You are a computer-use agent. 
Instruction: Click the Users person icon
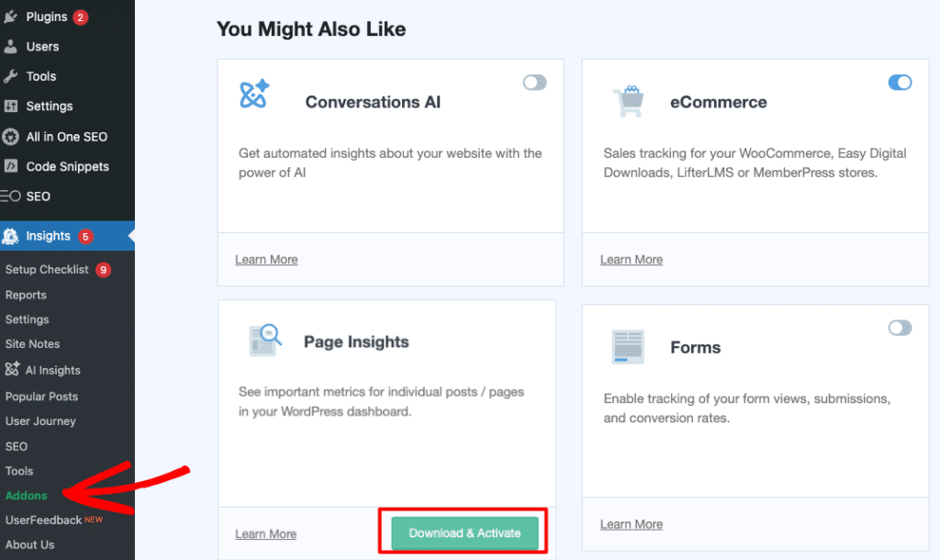[10, 46]
